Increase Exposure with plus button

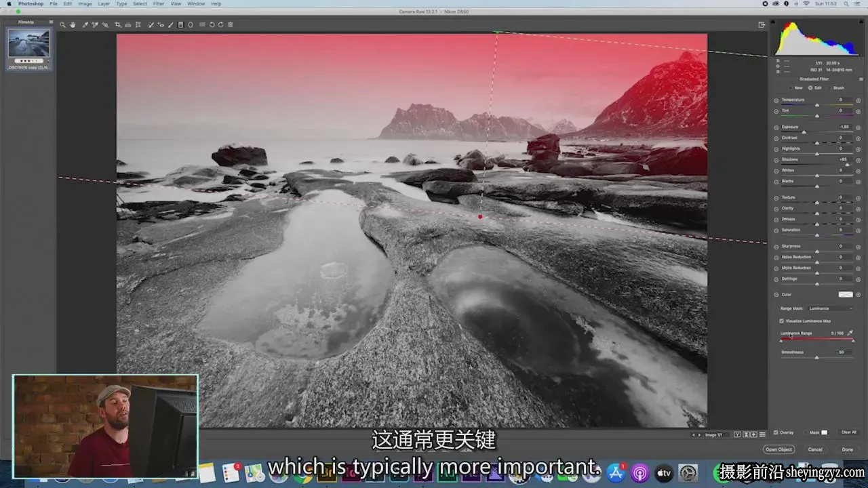[858, 127]
